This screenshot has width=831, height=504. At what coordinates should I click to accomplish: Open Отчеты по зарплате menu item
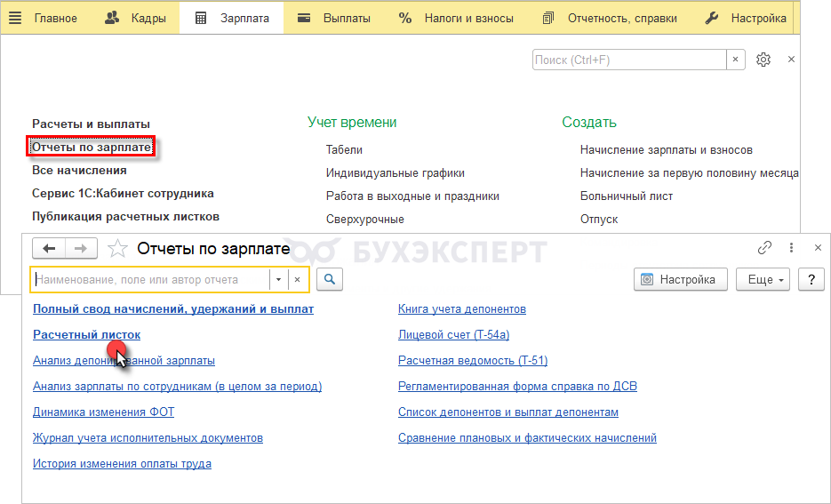pyautogui.click(x=92, y=147)
